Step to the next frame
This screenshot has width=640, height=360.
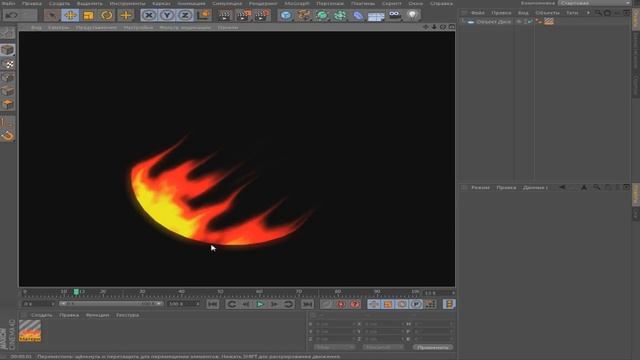[x=274, y=304]
